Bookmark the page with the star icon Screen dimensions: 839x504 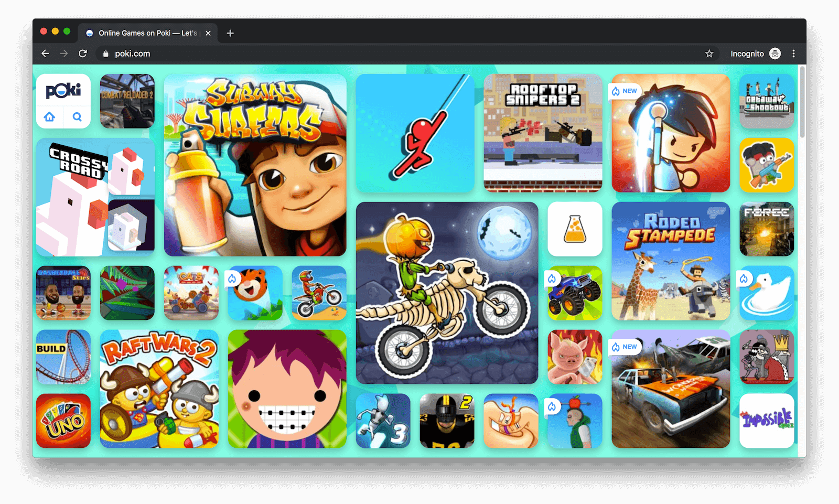pyautogui.click(x=709, y=53)
